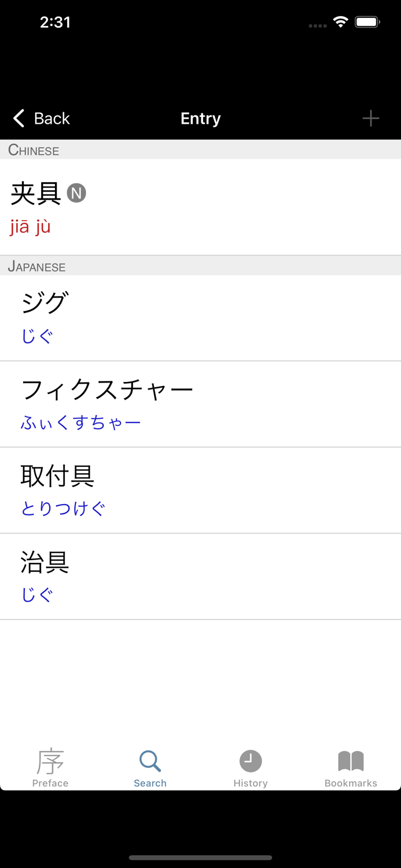This screenshot has height=868, width=401.
Task: Click the Wi-Fi status icon
Action: coord(340,21)
